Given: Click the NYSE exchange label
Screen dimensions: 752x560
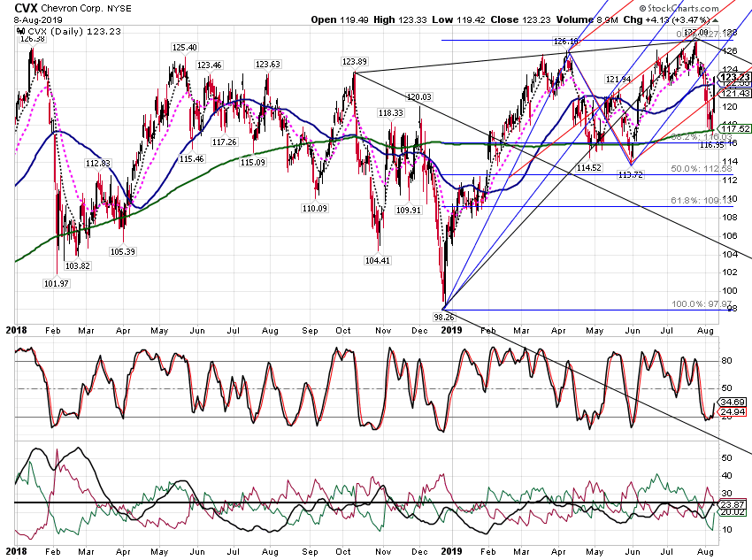Looking at the screenshot, I should pos(119,9).
